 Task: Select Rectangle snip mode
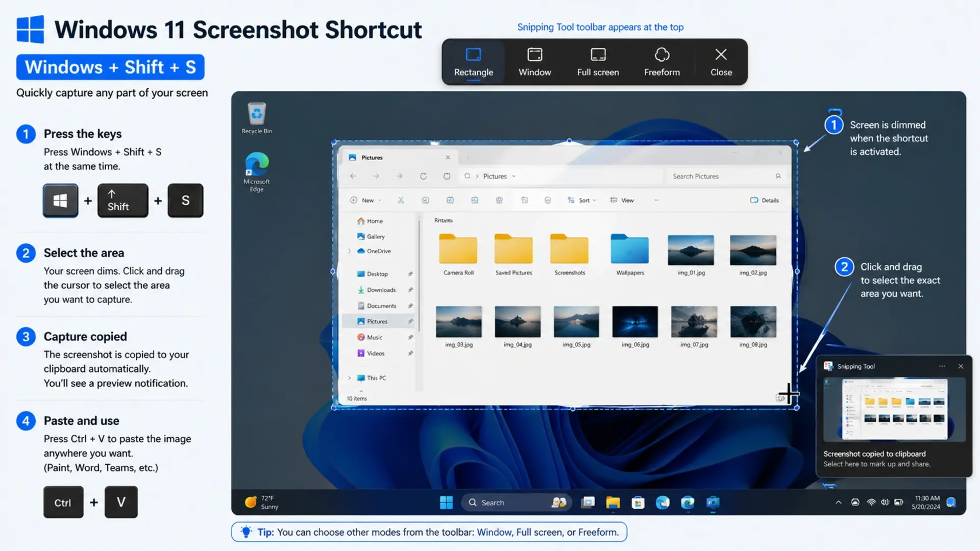(473, 62)
